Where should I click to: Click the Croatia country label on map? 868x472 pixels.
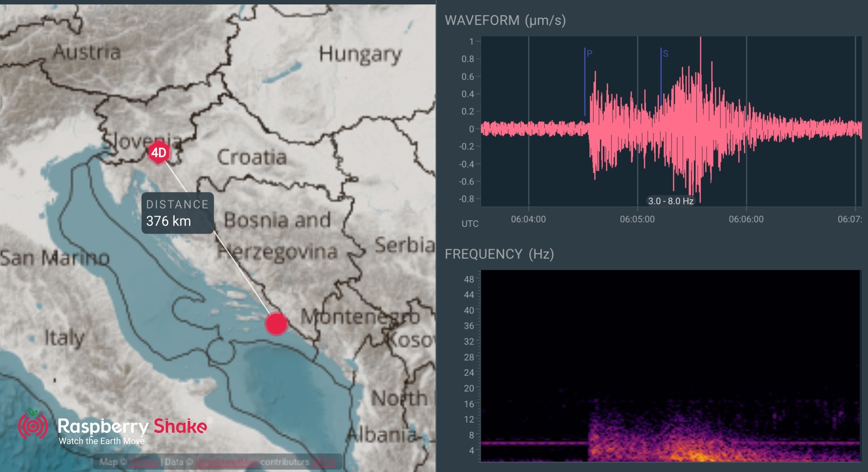click(x=252, y=157)
